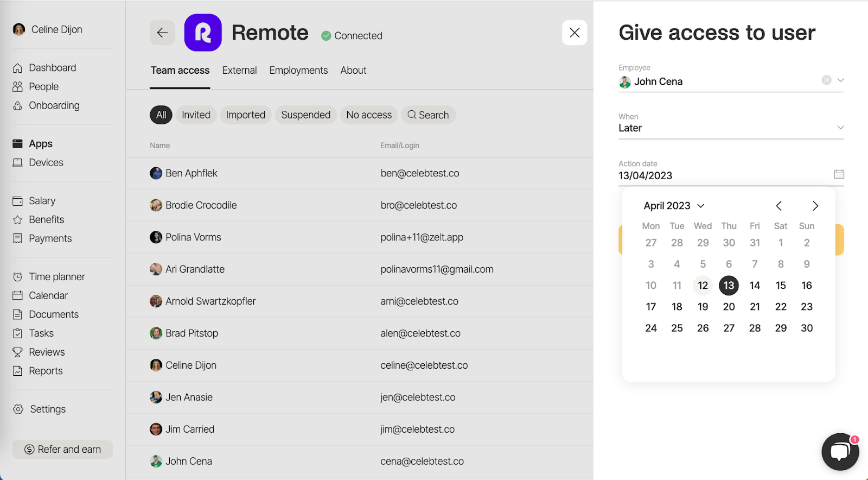Viewport: 868px width, 480px height.
Task: Clear the selected employee John Cena
Action: (x=826, y=80)
